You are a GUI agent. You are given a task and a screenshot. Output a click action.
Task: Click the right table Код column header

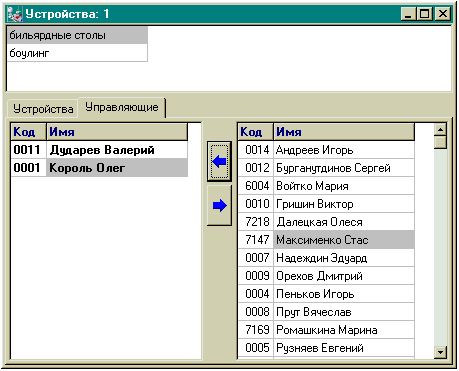click(256, 132)
